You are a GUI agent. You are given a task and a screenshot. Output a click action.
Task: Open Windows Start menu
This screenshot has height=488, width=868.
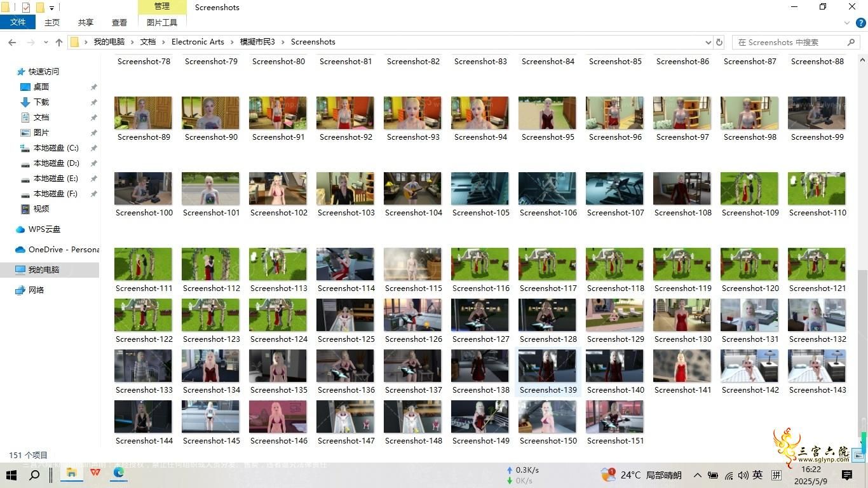pos(11,475)
